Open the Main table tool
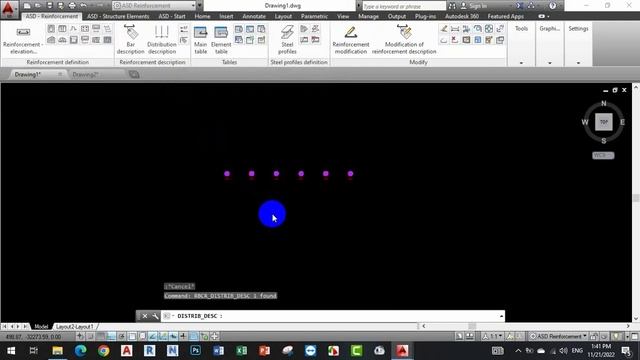 tap(200, 40)
